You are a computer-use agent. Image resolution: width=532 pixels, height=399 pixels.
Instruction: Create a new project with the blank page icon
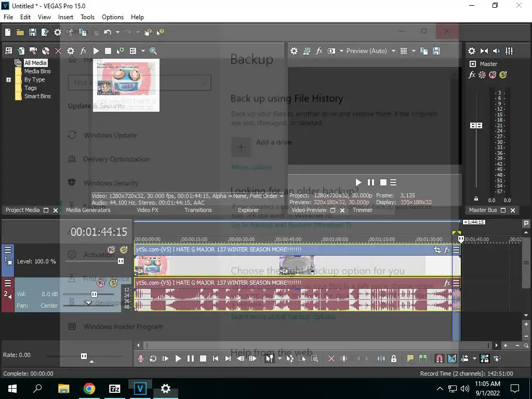[x=8, y=32]
